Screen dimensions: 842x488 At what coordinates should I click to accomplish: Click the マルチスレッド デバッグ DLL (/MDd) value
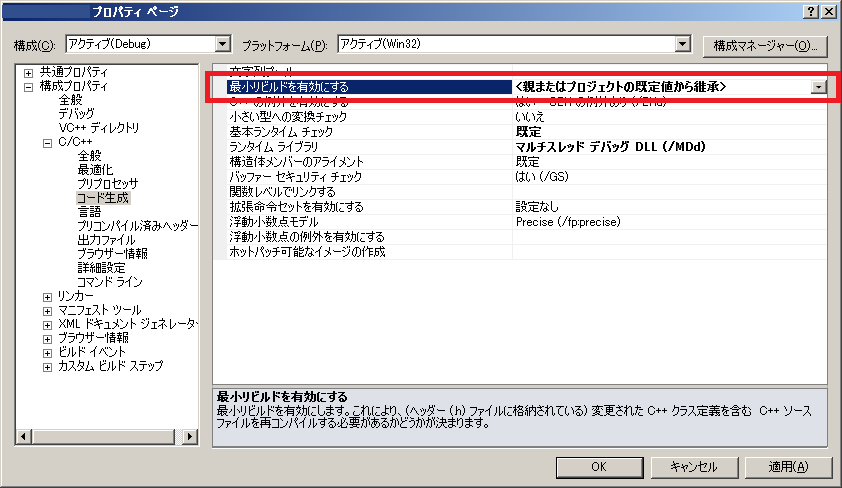click(611, 147)
